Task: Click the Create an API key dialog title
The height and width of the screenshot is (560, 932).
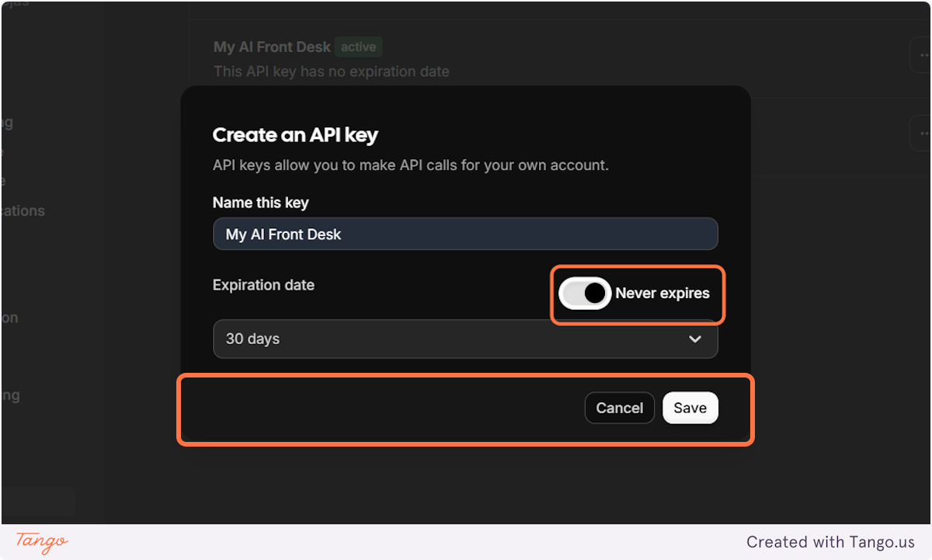Action: (x=295, y=134)
